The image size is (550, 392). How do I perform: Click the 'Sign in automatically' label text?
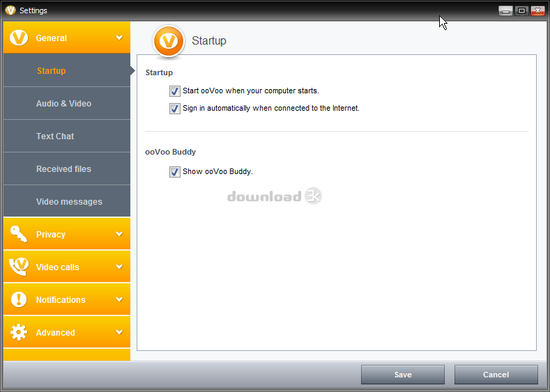pos(271,108)
